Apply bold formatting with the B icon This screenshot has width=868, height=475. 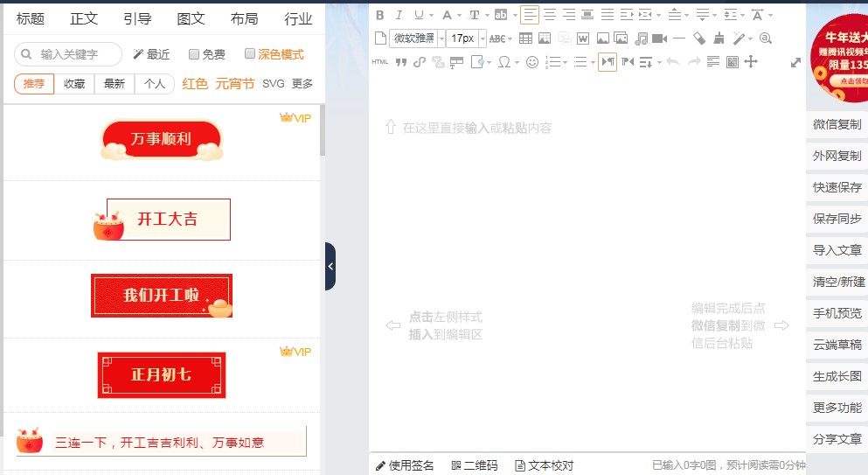tap(379, 15)
